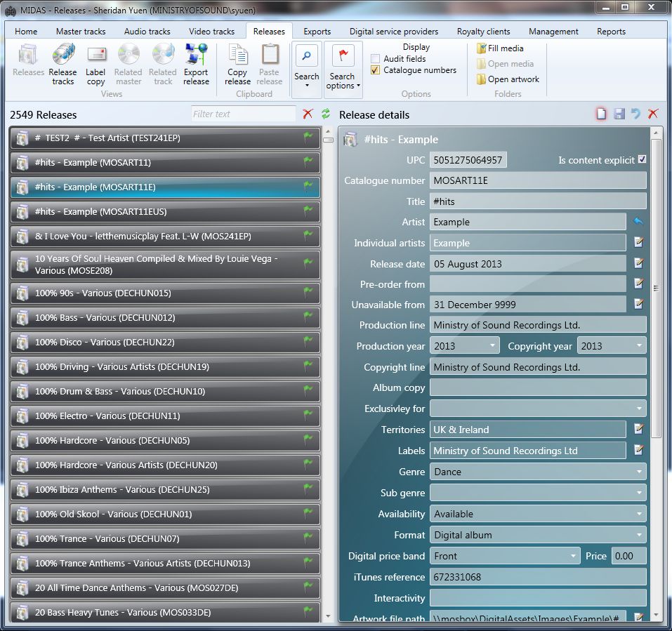Toggle Is content explicit checkbox
Screen dimensions: 672x631
pyautogui.click(x=642, y=159)
